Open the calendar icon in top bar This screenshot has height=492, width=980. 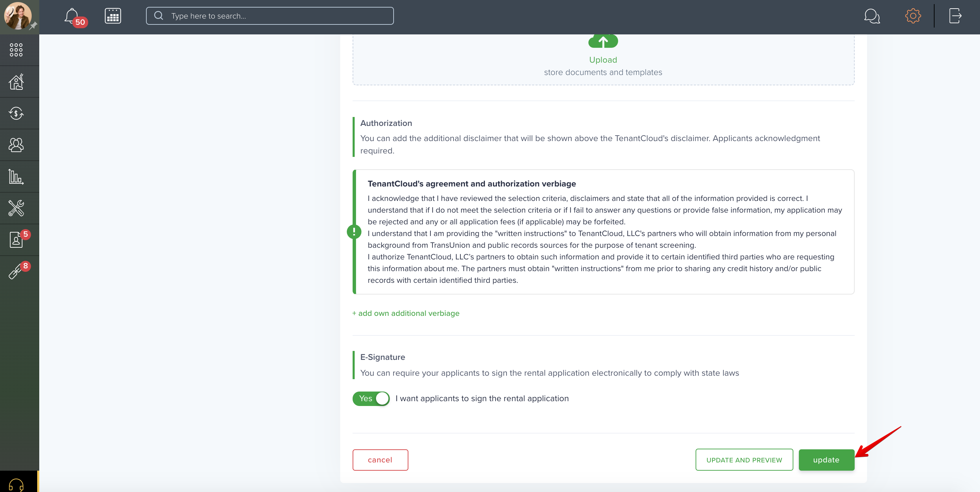[113, 16]
